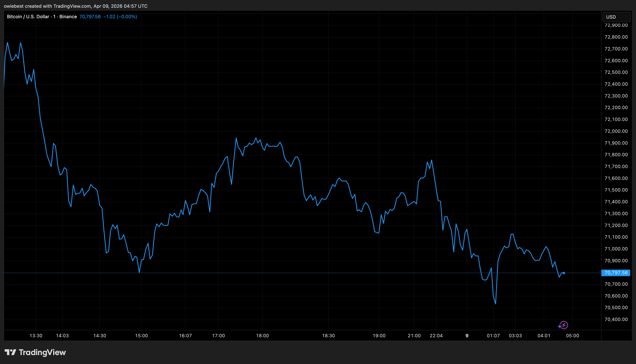
Task: Click the Bitcoin / U.S. Dollar symbol title
Action: [x=28, y=17]
